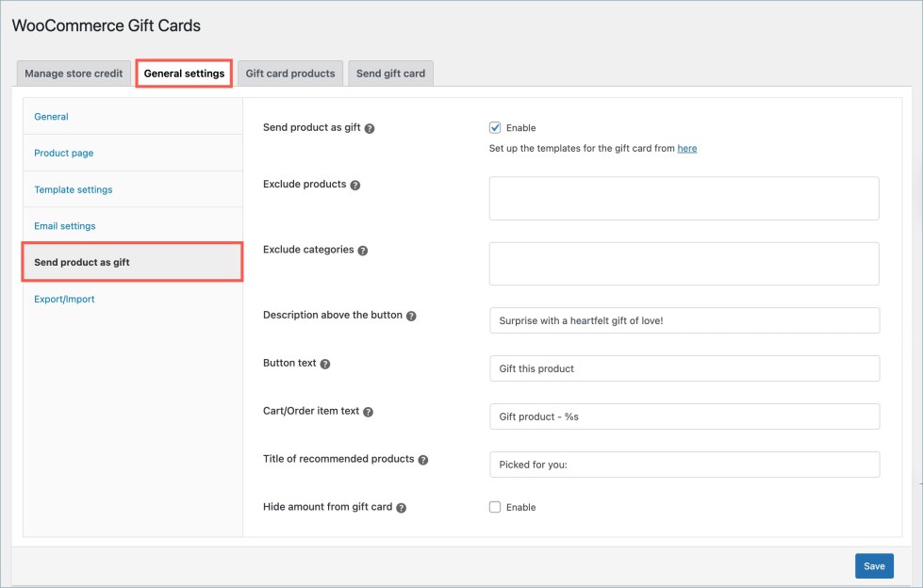Click help icon for Title of recommended products

point(422,460)
